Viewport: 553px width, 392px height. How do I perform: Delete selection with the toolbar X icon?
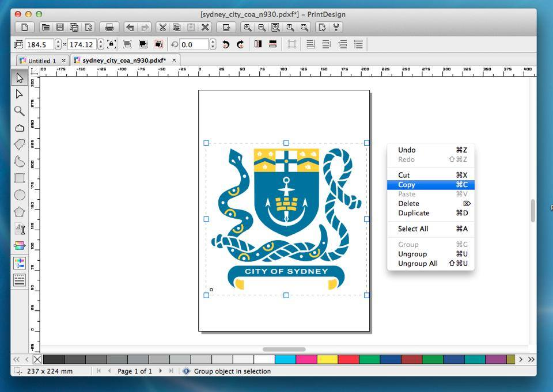(205, 27)
